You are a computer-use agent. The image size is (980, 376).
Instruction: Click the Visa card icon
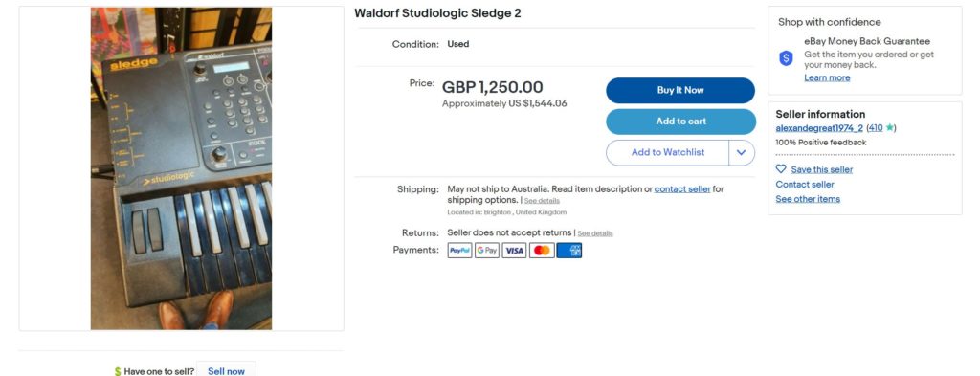click(514, 251)
